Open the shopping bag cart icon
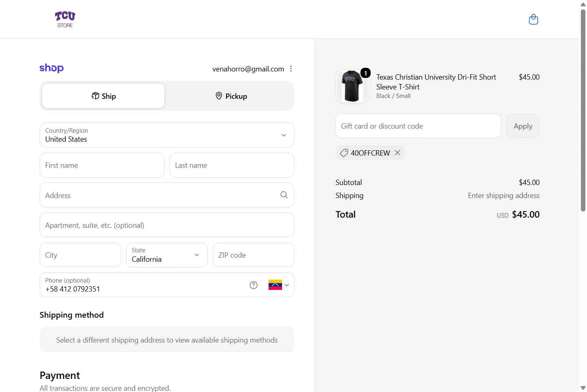The height and width of the screenshot is (392, 587). click(533, 19)
